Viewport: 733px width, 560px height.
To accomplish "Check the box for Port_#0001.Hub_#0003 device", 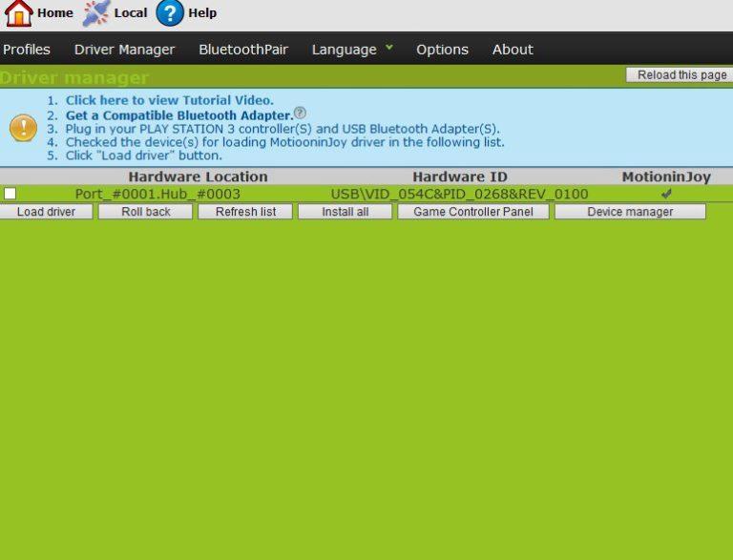I will pos(10,194).
